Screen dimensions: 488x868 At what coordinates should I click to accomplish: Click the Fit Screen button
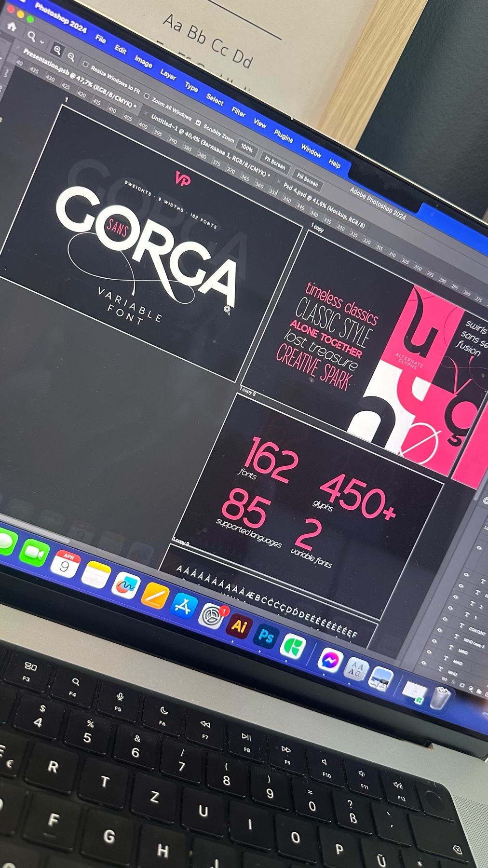(275, 163)
